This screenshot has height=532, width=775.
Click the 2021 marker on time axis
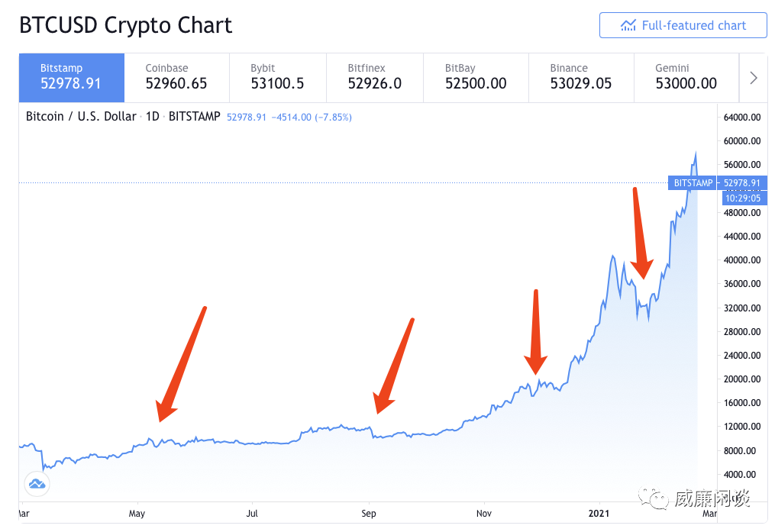[599, 513]
